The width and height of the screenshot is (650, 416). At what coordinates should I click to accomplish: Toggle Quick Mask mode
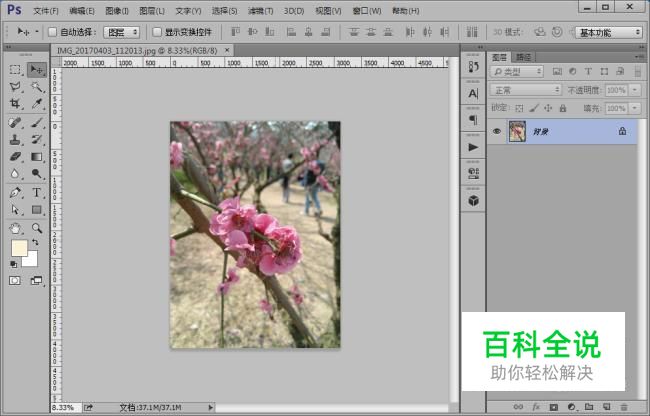[x=15, y=281]
